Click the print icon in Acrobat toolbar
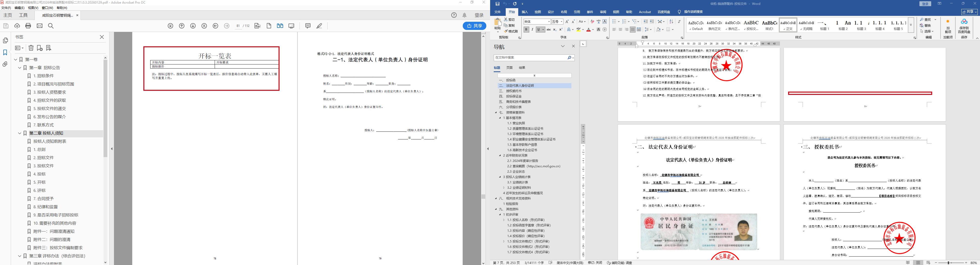 click(28, 26)
